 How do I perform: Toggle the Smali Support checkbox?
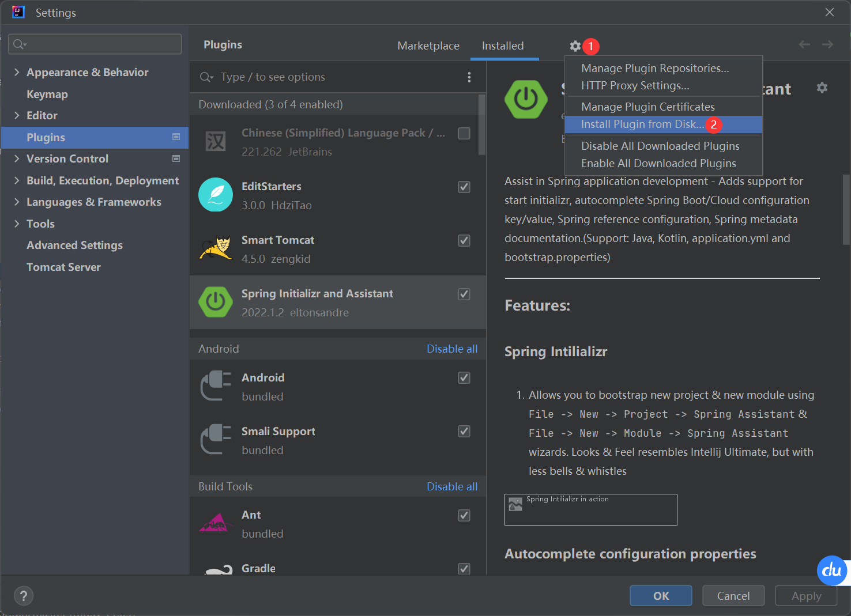pos(464,431)
